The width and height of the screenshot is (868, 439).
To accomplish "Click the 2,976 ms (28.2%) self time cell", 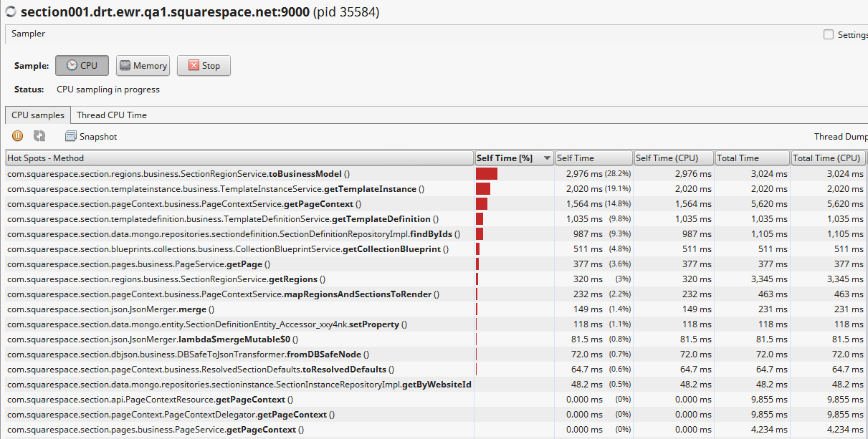I will pyautogui.click(x=594, y=173).
